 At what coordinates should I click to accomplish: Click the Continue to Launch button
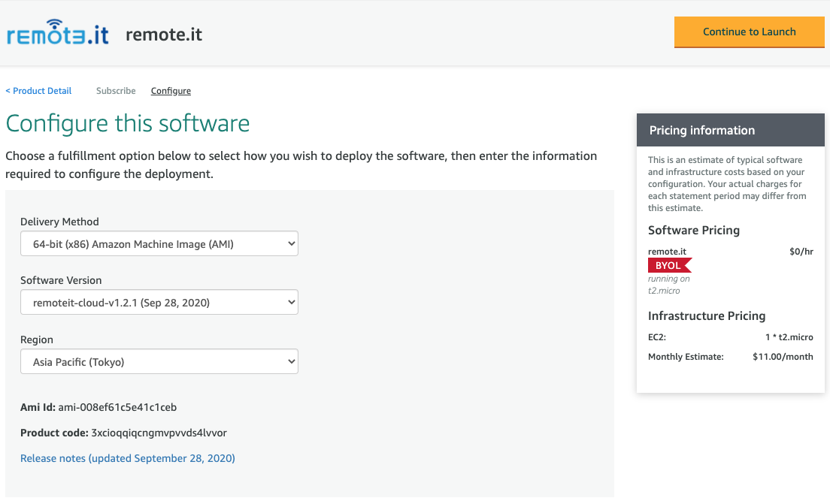(749, 32)
